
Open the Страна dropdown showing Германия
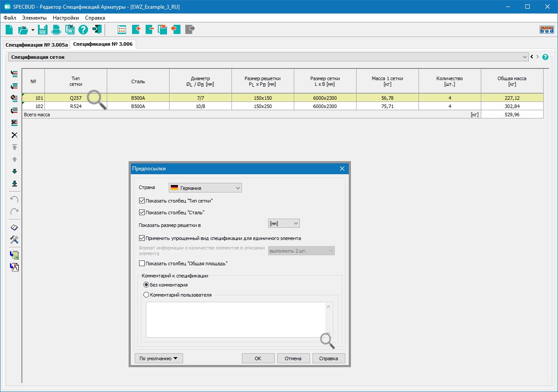point(205,188)
